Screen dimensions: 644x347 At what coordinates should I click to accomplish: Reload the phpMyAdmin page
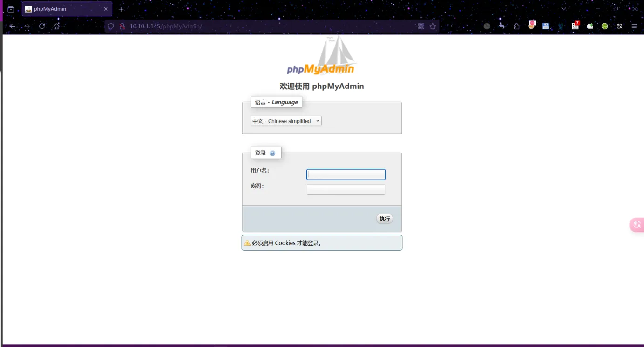pyautogui.click(x=42, y=27)
